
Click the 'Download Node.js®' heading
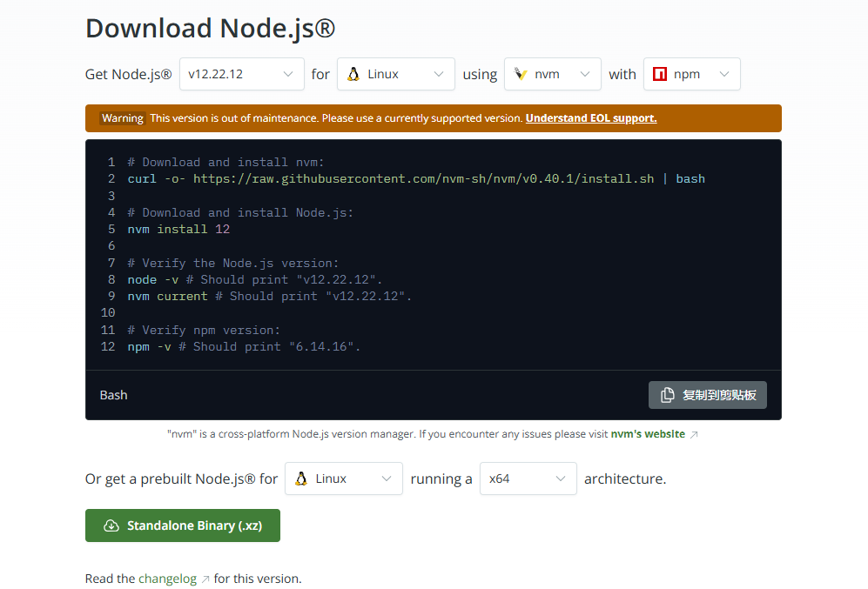coord(211,28)
